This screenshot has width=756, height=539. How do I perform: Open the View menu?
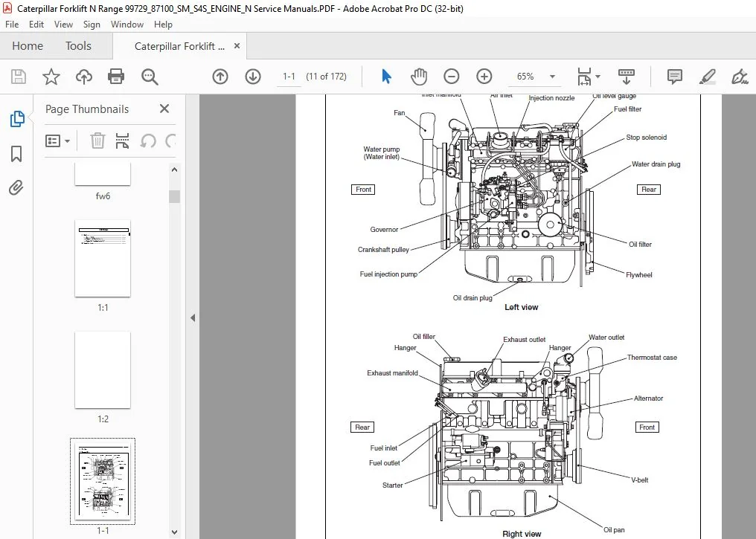pos(63,25)
